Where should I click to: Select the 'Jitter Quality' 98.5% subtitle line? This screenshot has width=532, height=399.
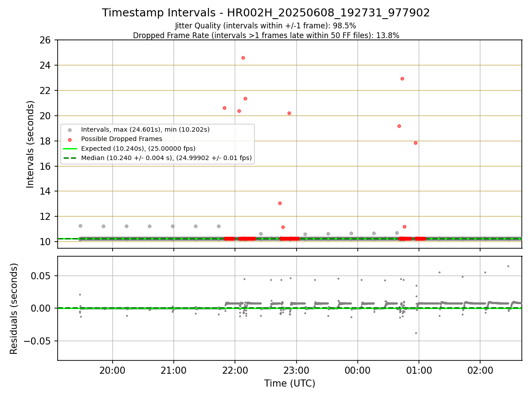(266, 26)
